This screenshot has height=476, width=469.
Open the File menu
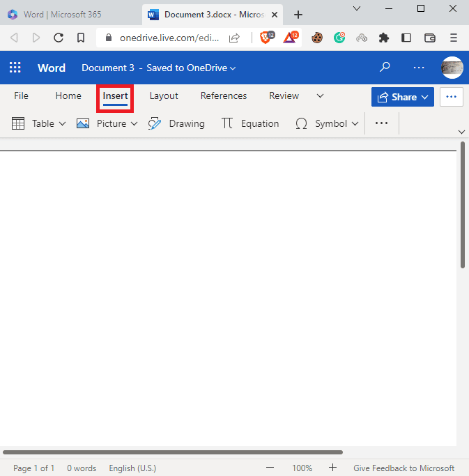[x=21, y=96]
